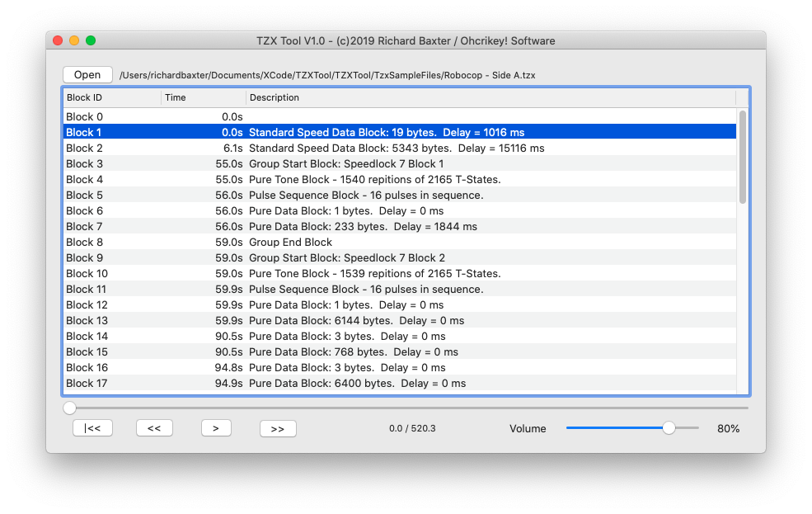
Task: Click the Robocop Side A file path
Action: [x=328, y=74]
